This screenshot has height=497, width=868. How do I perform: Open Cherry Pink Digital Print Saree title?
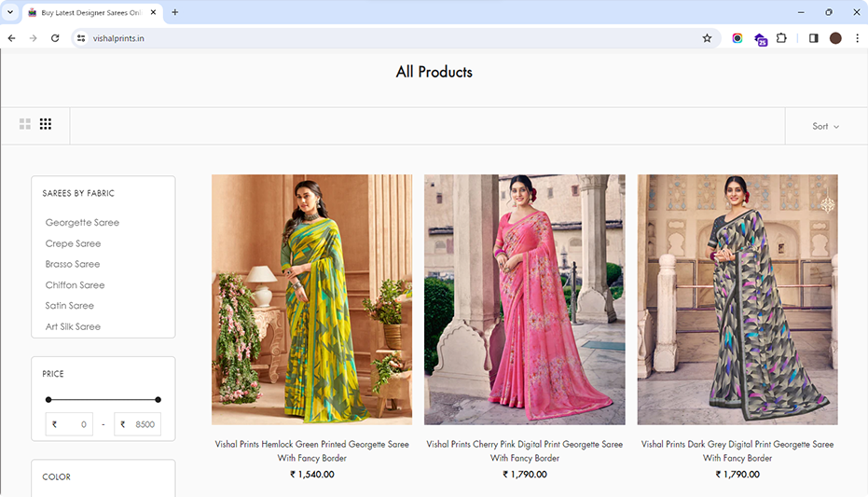(x=525, y=451)
